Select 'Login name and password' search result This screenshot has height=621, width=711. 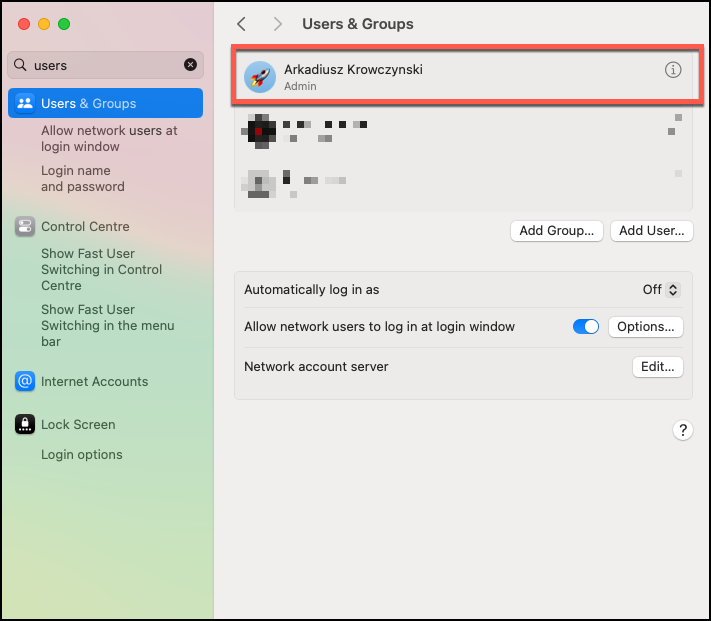point(83,178)
